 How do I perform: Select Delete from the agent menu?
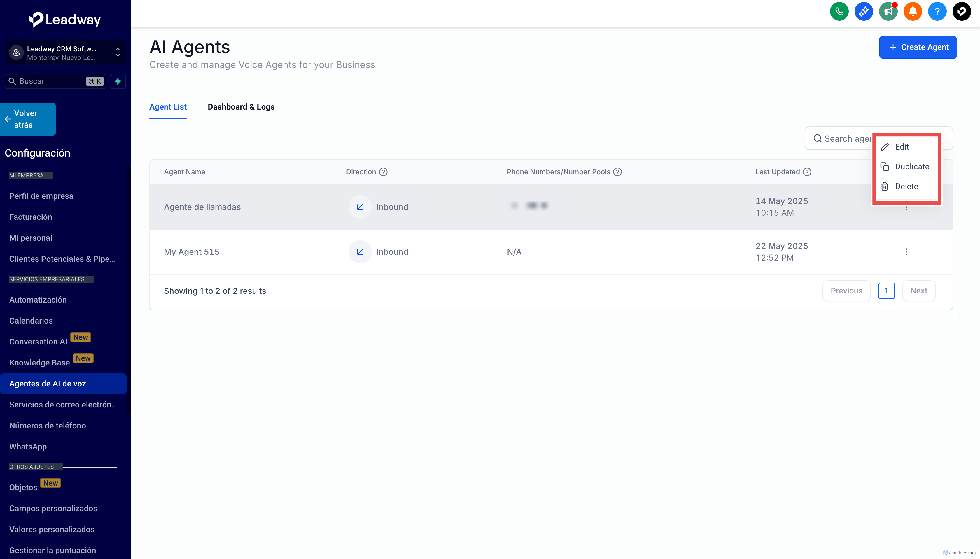click(906, 187)
